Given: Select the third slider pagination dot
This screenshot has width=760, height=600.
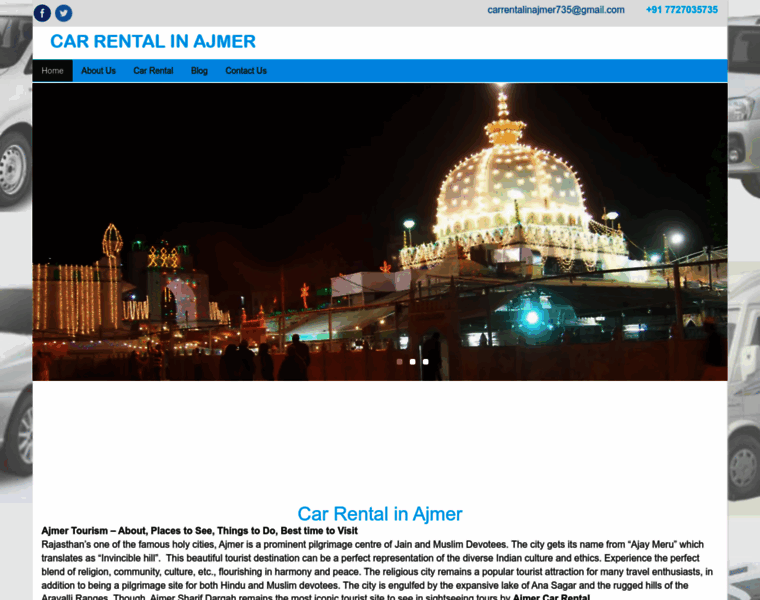Looking at the screenshot, I should tap(426, 362).
